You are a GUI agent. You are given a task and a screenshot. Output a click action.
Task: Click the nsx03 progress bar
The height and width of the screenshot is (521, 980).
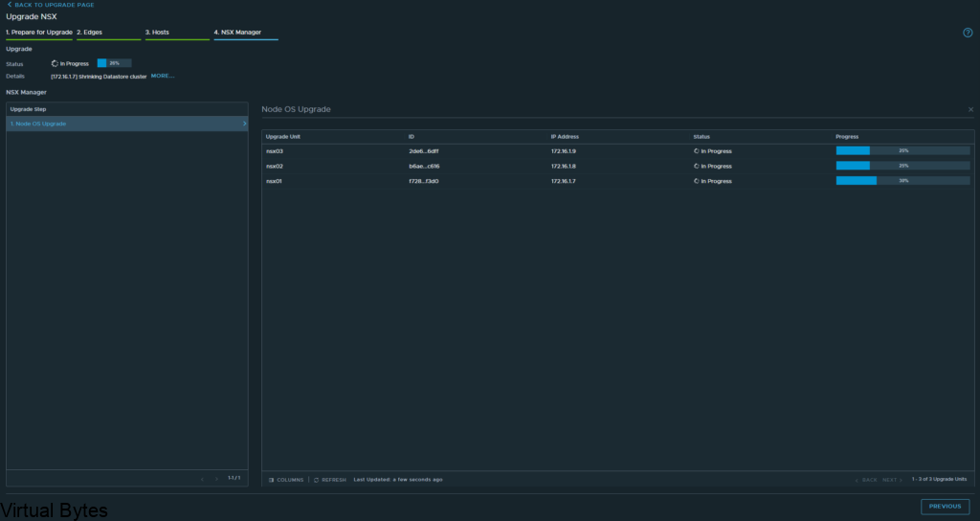(903, 150)
